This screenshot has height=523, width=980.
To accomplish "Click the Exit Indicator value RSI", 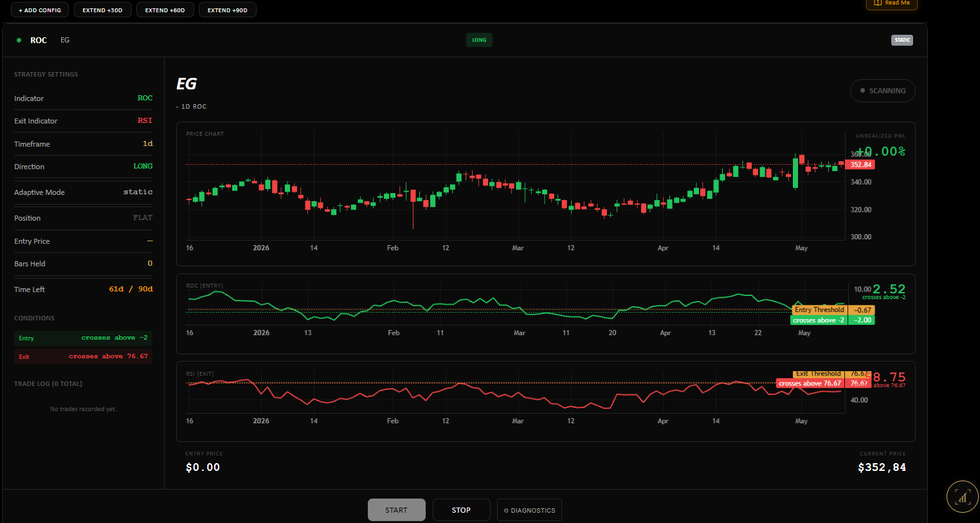I will tap(145, 120).
